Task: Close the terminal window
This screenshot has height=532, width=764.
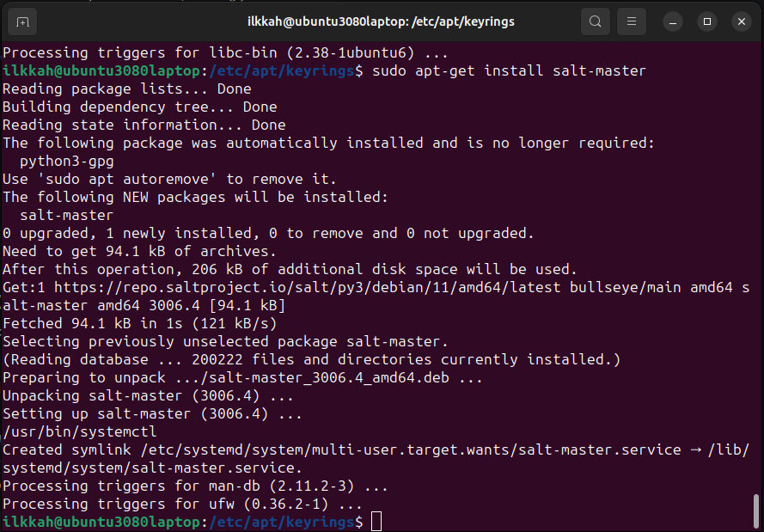Action: [740, 21]
